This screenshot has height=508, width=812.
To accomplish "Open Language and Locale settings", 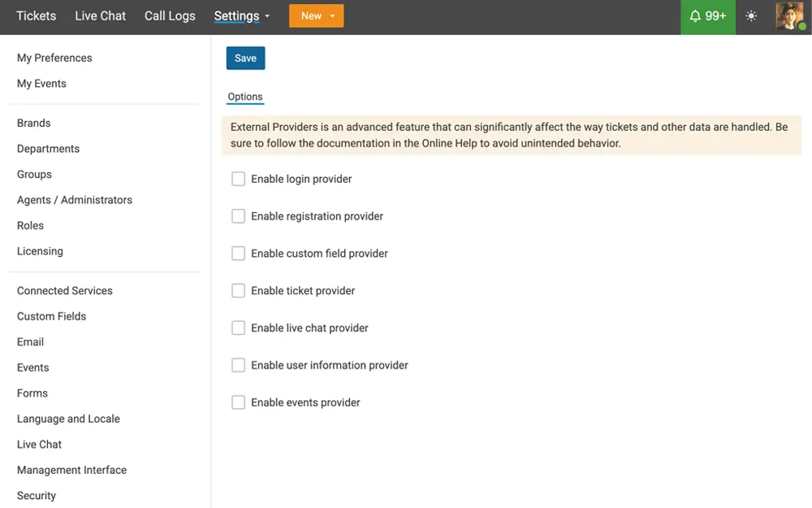I will click(68, 419).
